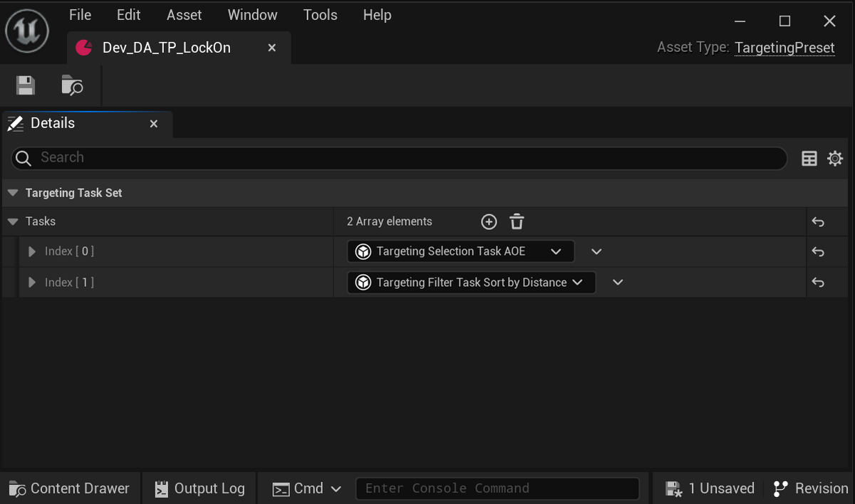This screenshot has width=855, height=504.
Task: Click cube icon on Sort by Distance task
Action: click(x=363, y=283)
